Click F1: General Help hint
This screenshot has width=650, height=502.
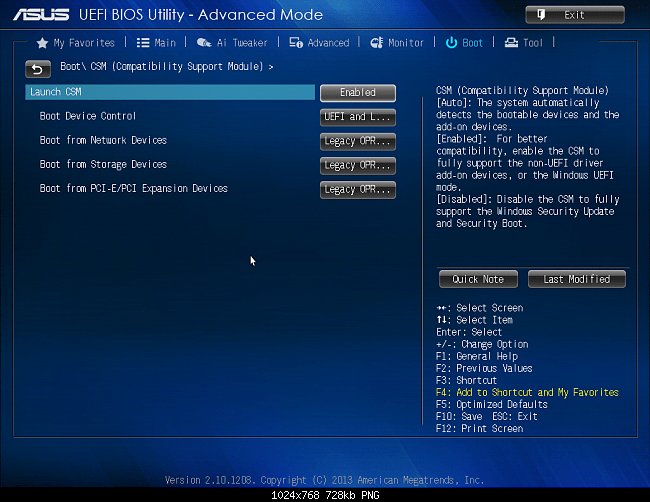(477, 356)
